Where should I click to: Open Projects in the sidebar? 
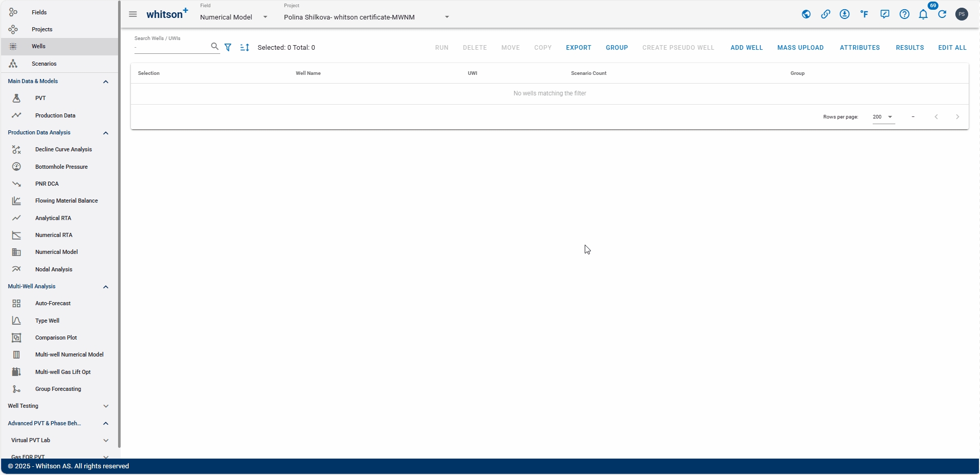click(59, 29)
